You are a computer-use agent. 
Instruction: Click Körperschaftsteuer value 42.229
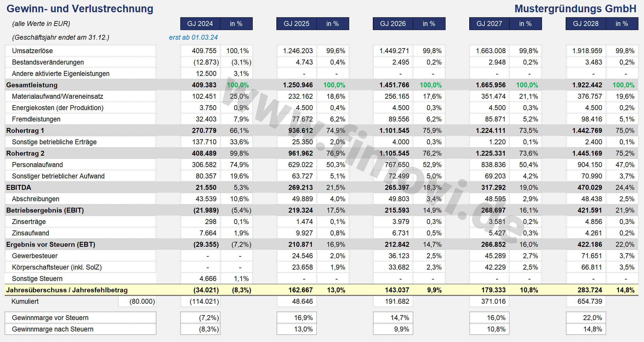click(x=495, y=267)
